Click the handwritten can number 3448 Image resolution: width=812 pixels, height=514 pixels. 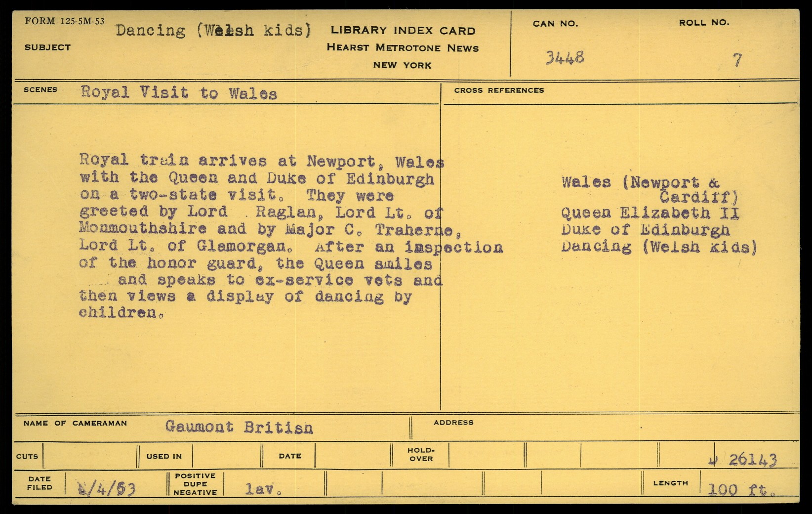click(565, 58)
